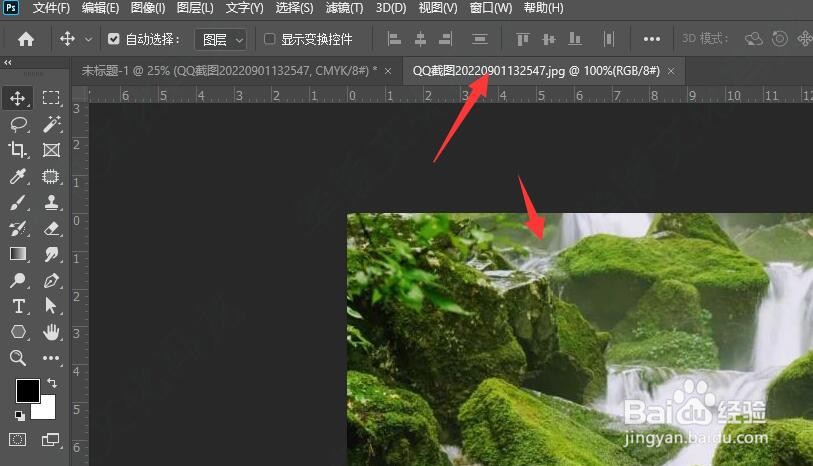The image size is (813, 466).
Task: Change screen mode at toolbox bottom
Action: [x=50, y=440]
